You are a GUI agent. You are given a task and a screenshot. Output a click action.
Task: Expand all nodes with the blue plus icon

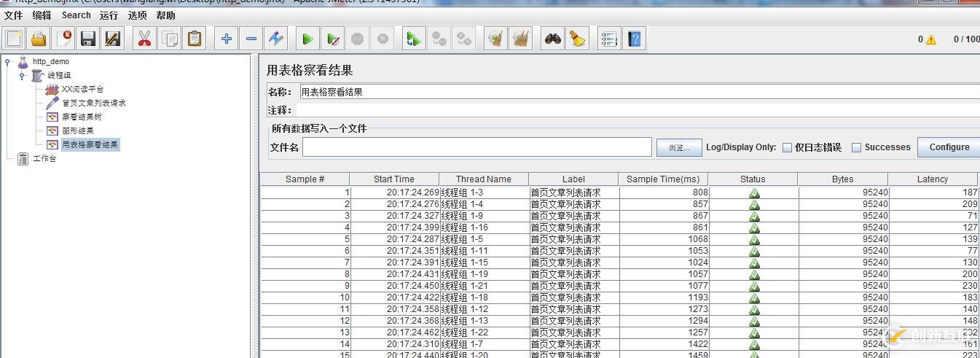tap(226, 39)
